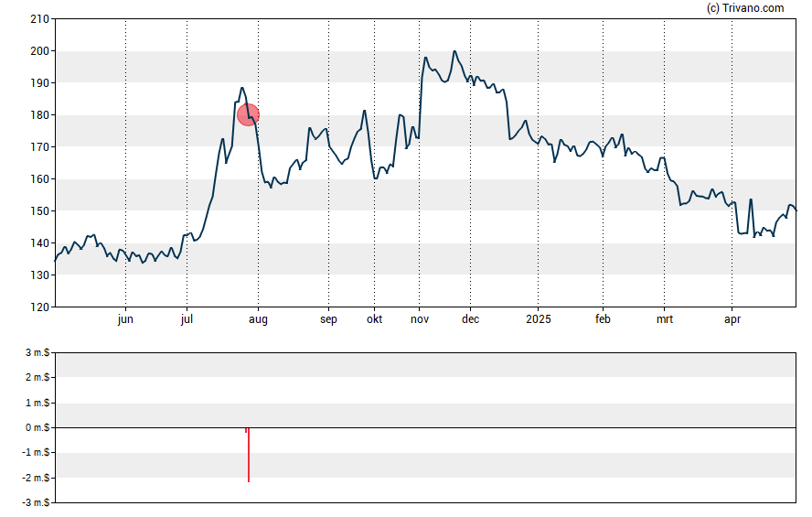Image resolution: width=812 pixels, height=517 pixels.
Task: Click the '0 m.$' volume axis label
Action: (37, 428)
